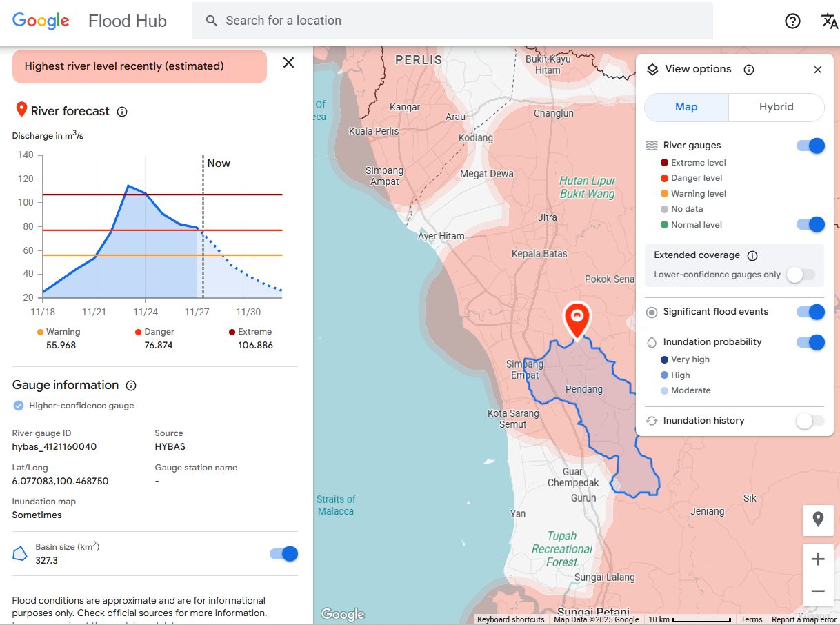Click Extended coverage info icon
Viewport: 840px width, 625px height.
pos(752,256)
